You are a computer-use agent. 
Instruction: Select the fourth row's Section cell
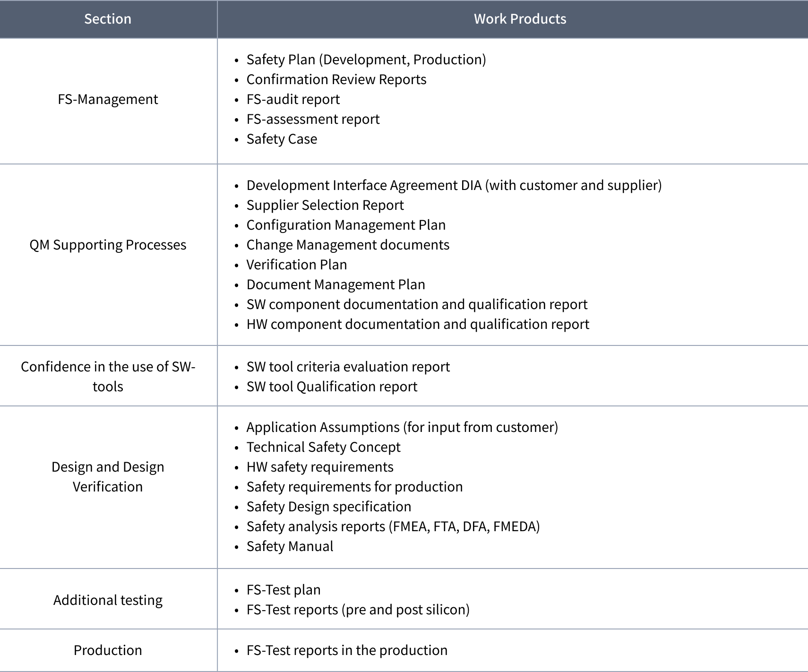click(x=108, y=487)
